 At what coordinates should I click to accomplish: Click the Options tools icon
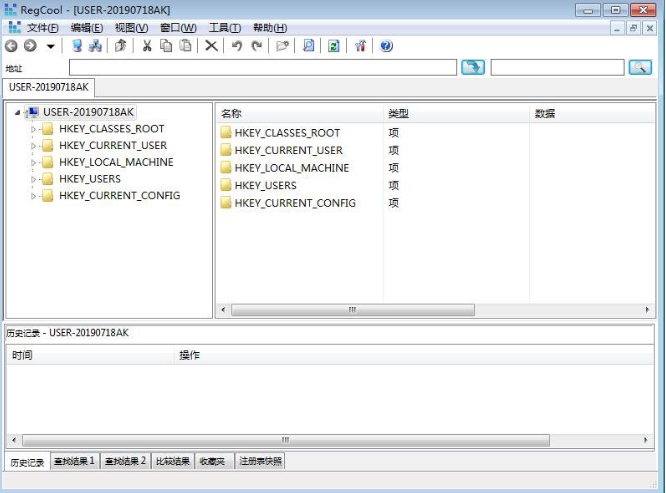(x=360, y=46)
